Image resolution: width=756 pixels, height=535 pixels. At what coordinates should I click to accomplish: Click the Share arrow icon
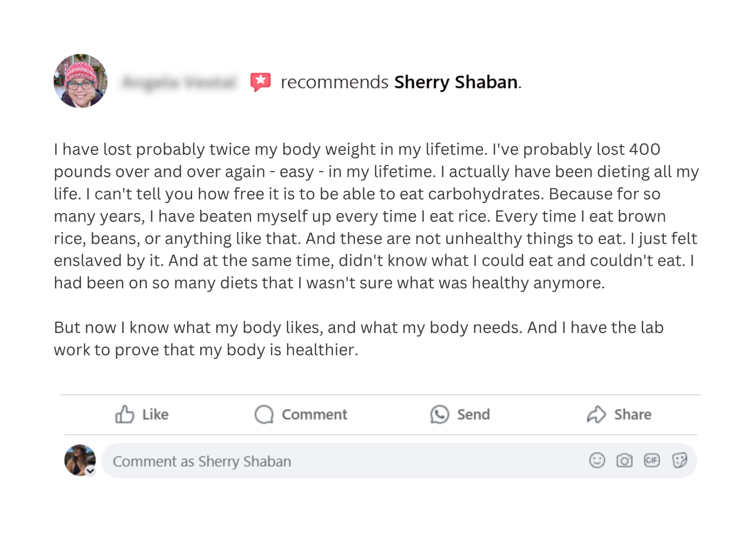(596, 415)
